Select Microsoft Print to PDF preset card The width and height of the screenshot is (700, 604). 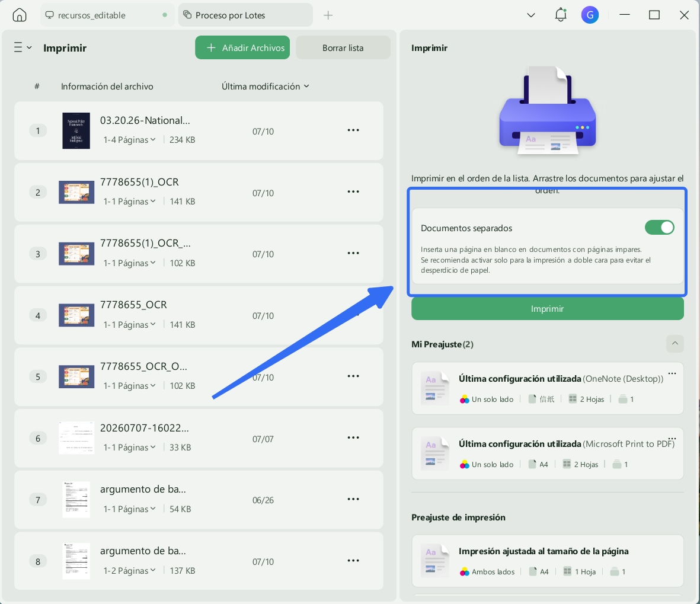tap(547, 453)
